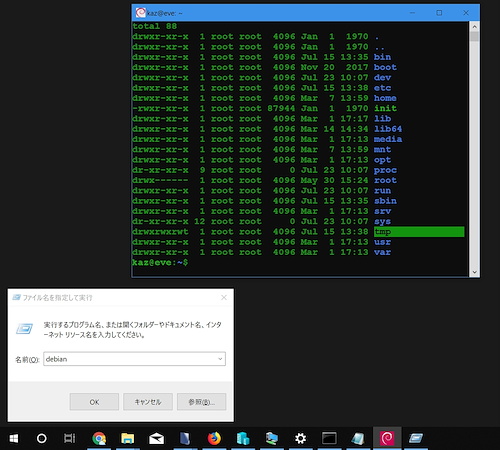This screenshot has width=500, height=450.
Task: Open File Explorer from the taskbar
Action: [128, 438]
